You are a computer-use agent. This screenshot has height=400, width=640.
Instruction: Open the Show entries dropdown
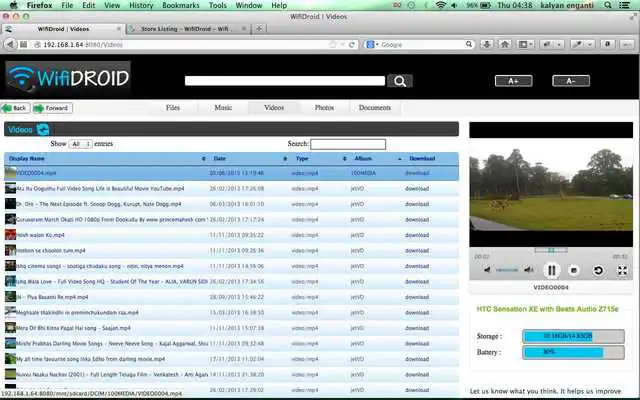pos(80,144)
